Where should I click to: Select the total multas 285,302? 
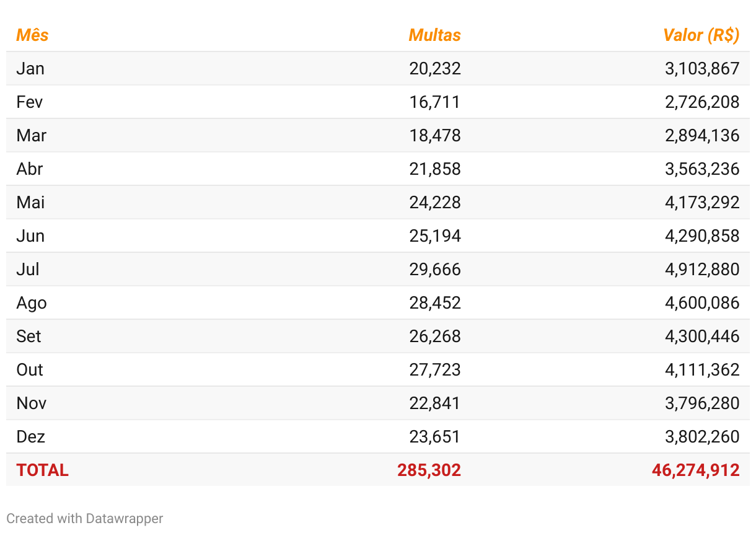point(429,470)
